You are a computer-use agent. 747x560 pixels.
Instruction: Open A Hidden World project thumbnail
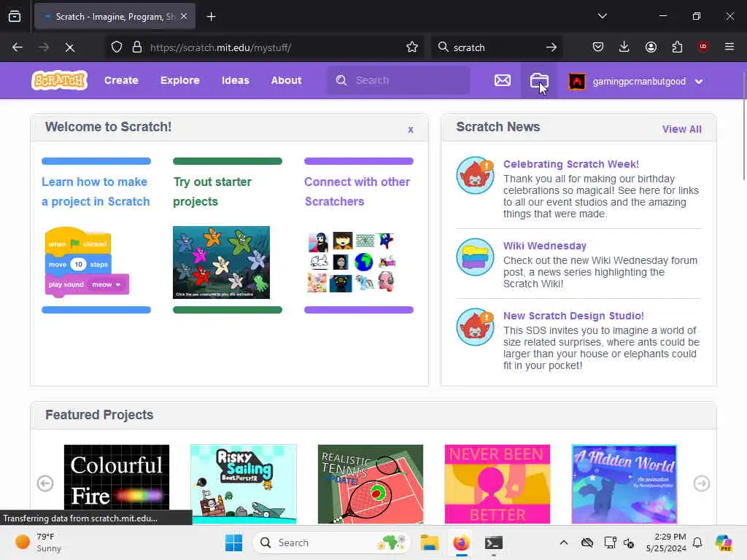pos(624,484)
